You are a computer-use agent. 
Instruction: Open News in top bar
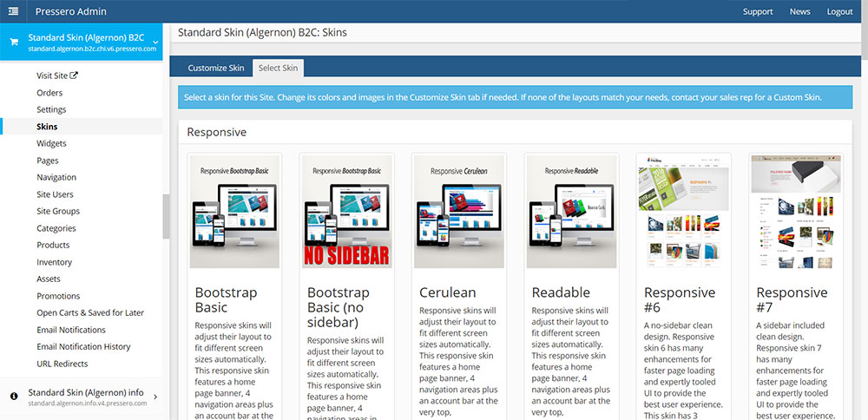pos(800,11)
